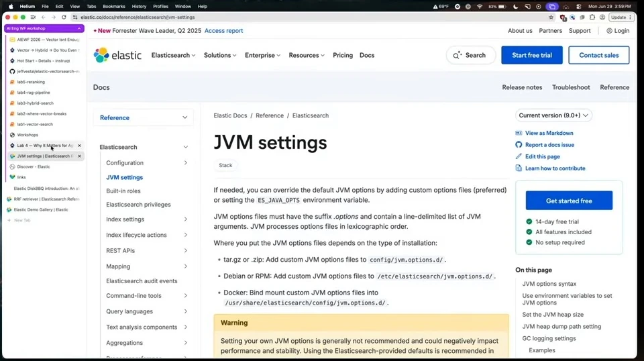Close the Lab 4 tab

79,146
